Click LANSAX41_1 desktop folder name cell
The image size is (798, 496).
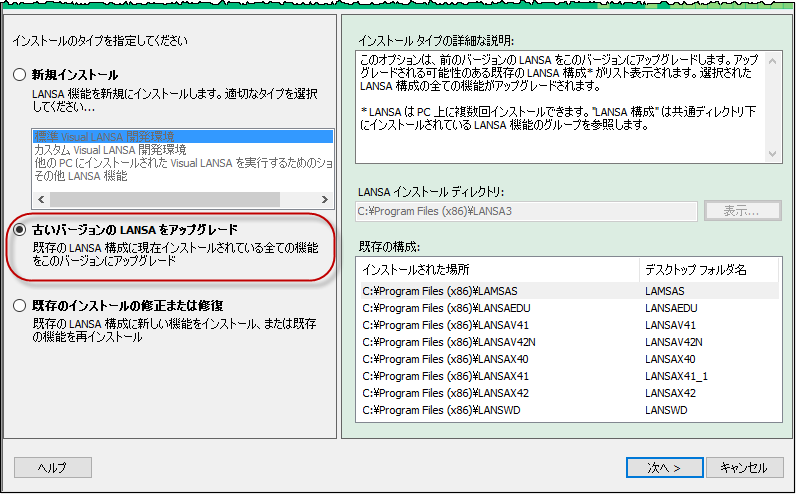tap(676, 376)
